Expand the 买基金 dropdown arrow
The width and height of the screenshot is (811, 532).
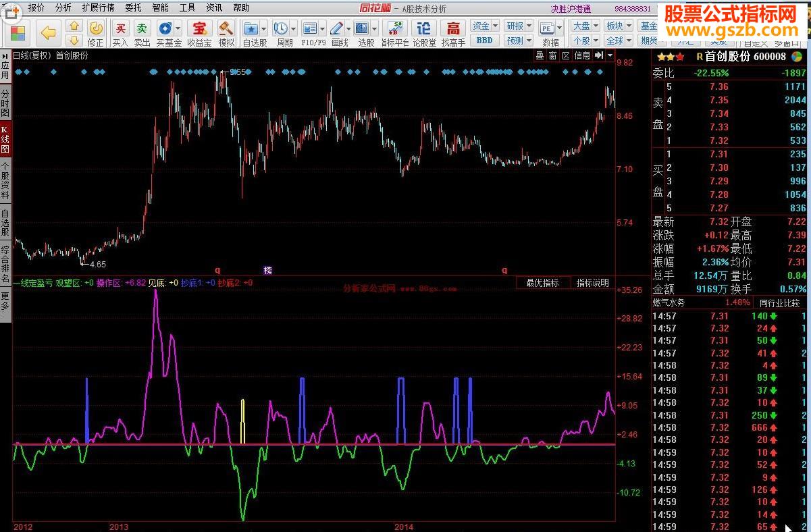(x=178, y=28)
